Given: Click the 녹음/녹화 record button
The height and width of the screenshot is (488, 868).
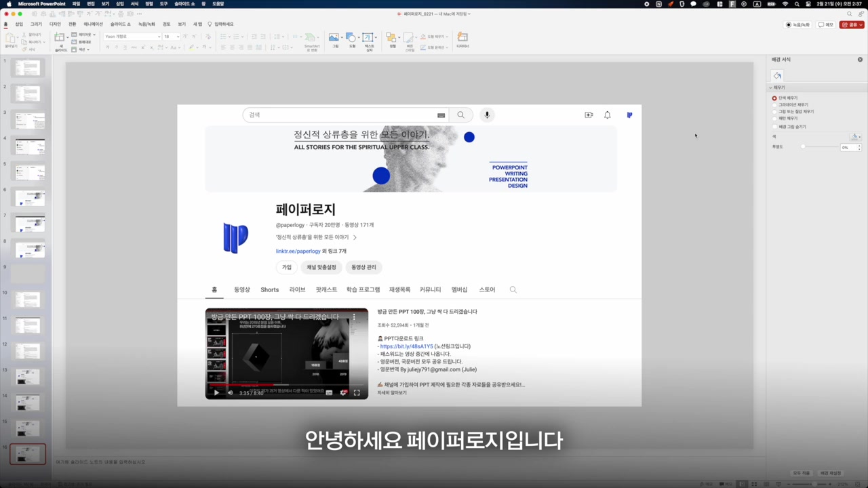Looking at the screenshot, I should 798,24.
